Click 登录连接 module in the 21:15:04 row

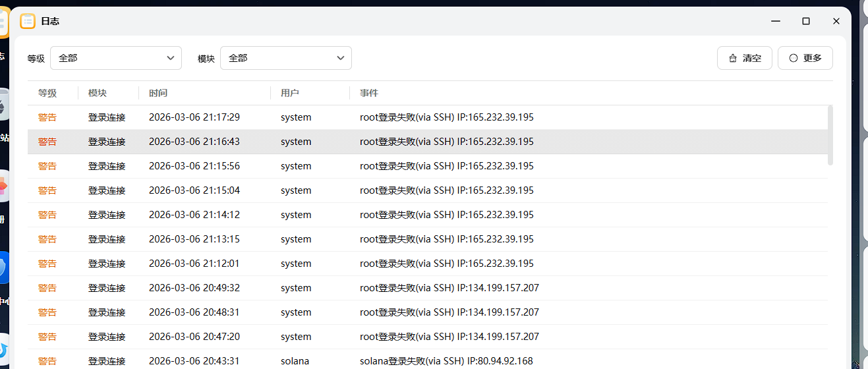coord(107,190)
